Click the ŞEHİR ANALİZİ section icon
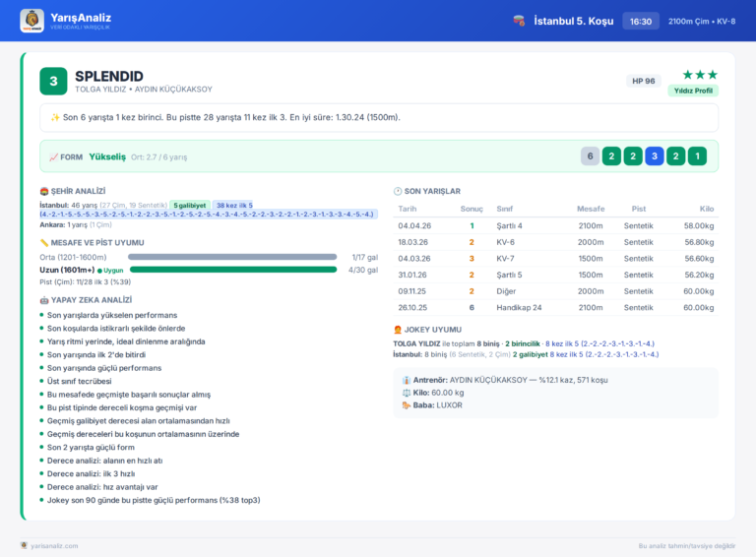The width and height of the screenshot is (756, 557). pos(44,191)
